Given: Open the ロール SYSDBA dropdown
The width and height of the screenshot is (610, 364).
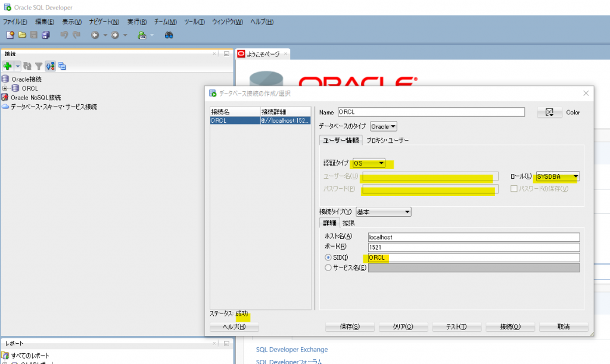Looking at the screenshot, I should click(557, 176).
